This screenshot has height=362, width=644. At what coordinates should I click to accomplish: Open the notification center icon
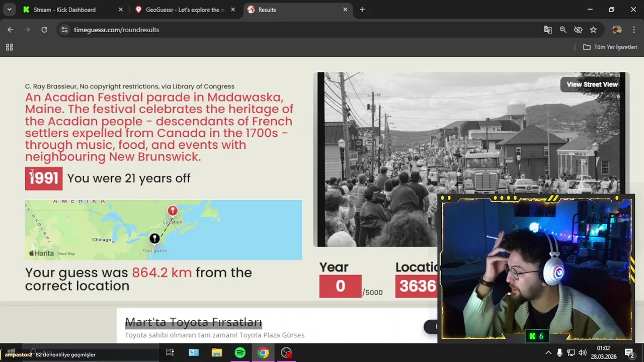click(629, 352)
